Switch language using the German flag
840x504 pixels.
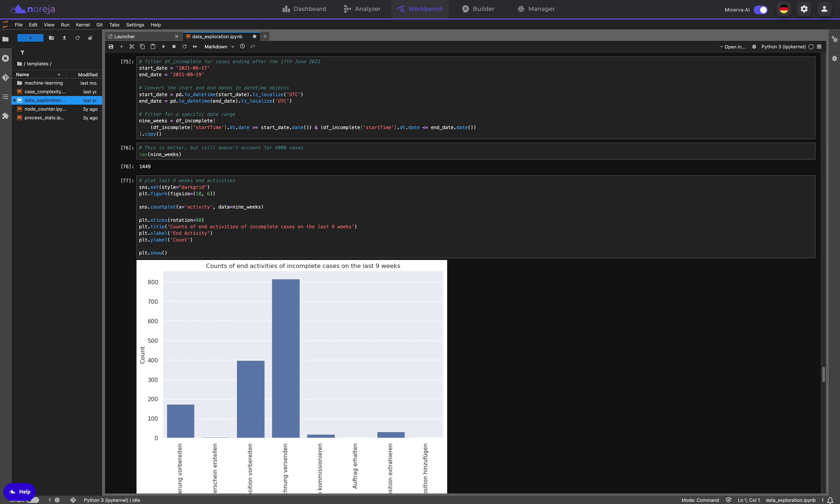(784, 9)
